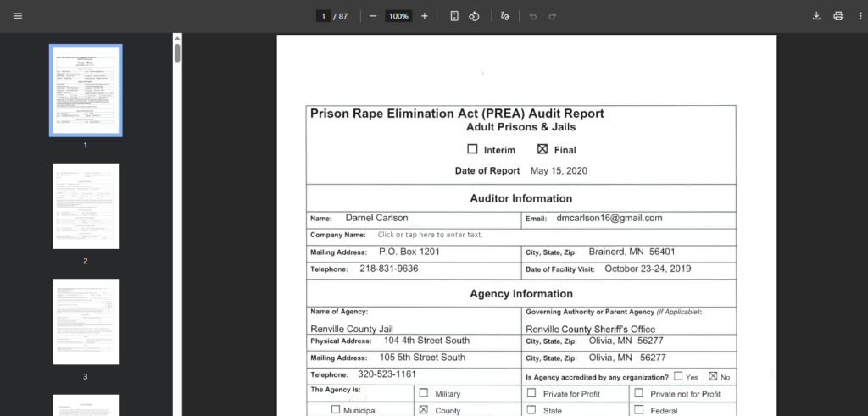Click the 100% zoom level field

click(398, 16)
